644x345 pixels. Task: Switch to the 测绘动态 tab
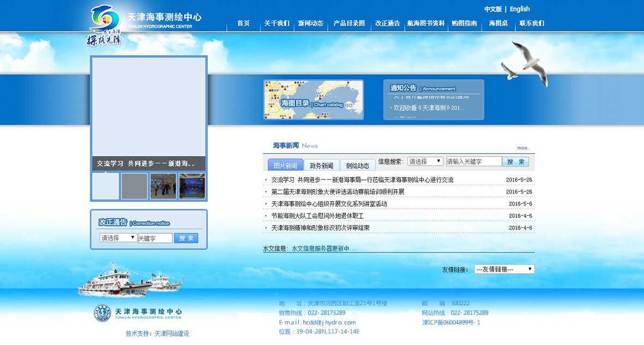pyautogui.click(x=358, y=165)
